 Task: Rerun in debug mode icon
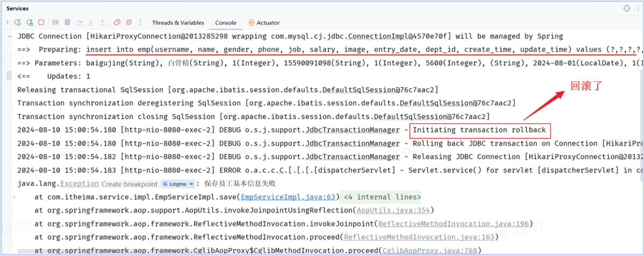tap(29, 22)
